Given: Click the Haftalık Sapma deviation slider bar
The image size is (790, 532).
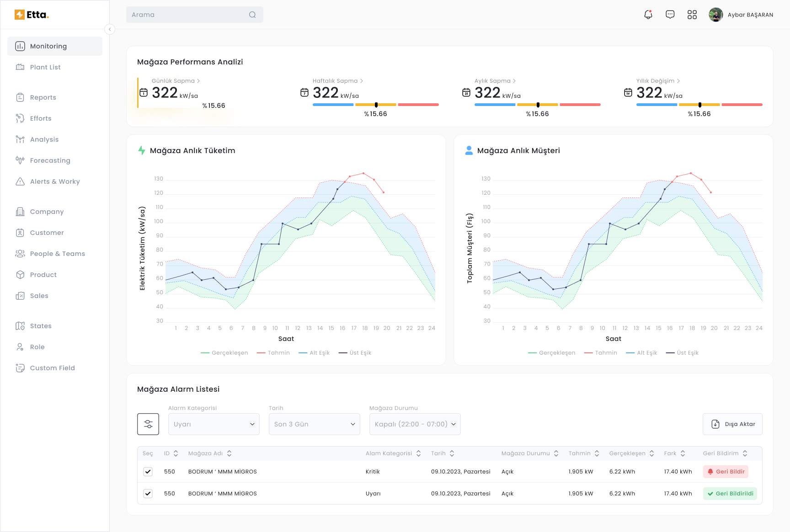Looking at the screenshot, I should click(x=375, y=105).
